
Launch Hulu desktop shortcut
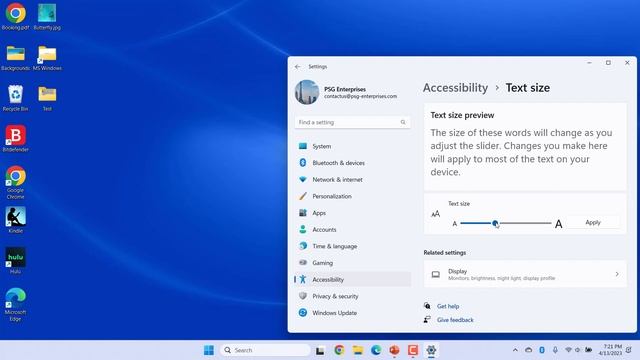tap(16, 260)
